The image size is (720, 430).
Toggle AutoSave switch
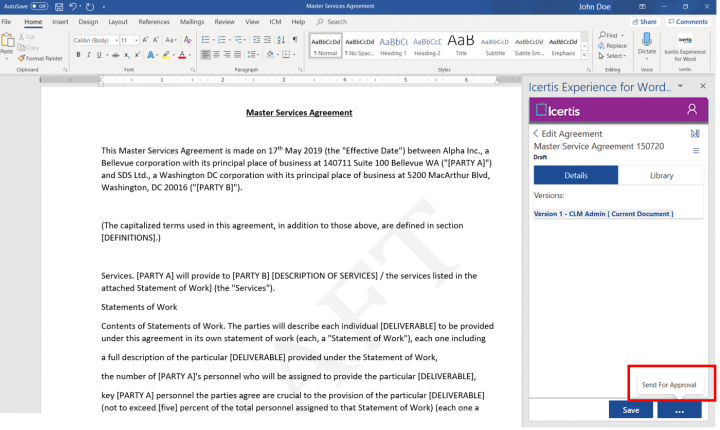pos(38,6)
